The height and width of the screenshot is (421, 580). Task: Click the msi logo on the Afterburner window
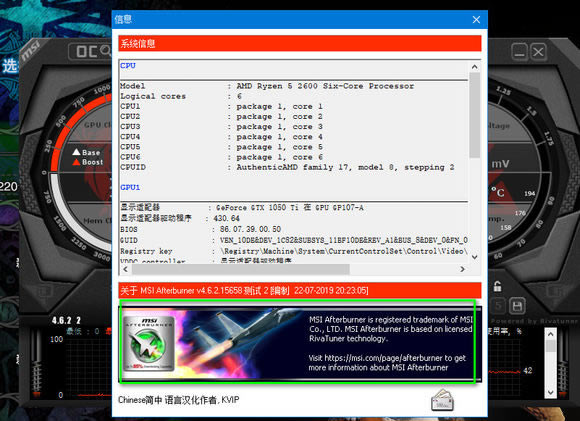click(x=31, y=51)
